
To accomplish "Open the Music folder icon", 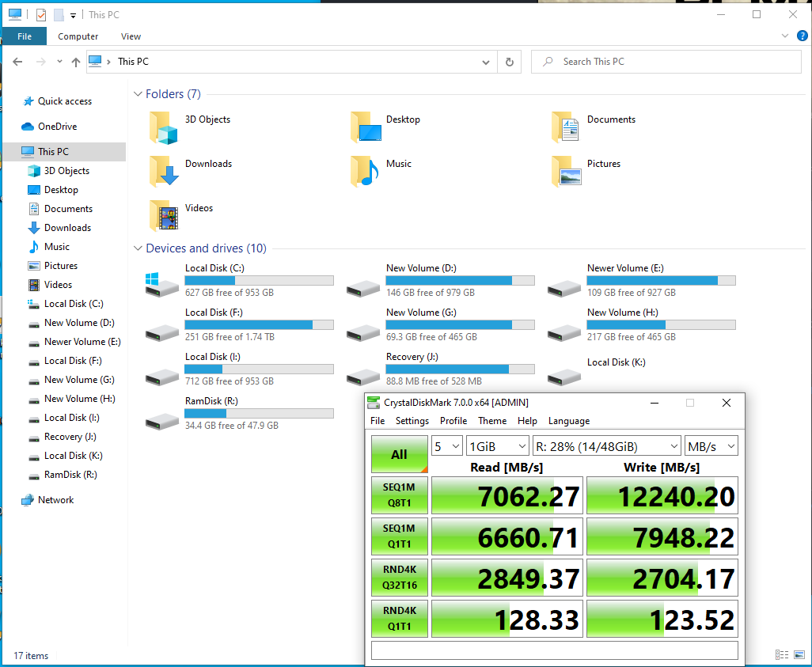I will (x=365, y=171).
